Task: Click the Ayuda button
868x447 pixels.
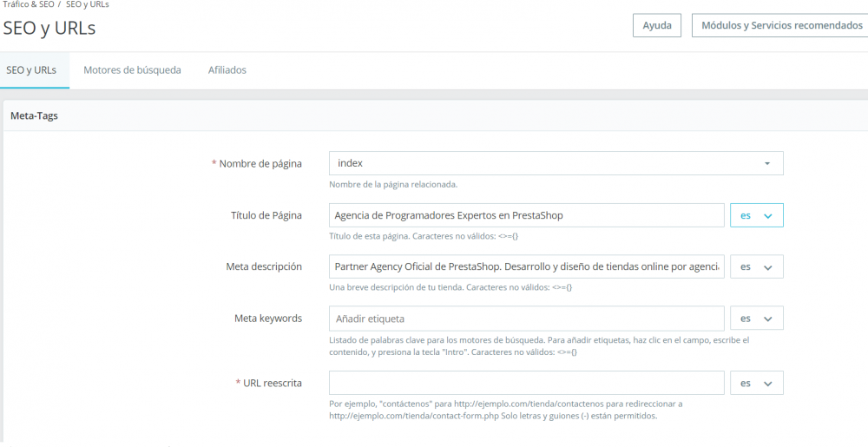Action: 657,26
